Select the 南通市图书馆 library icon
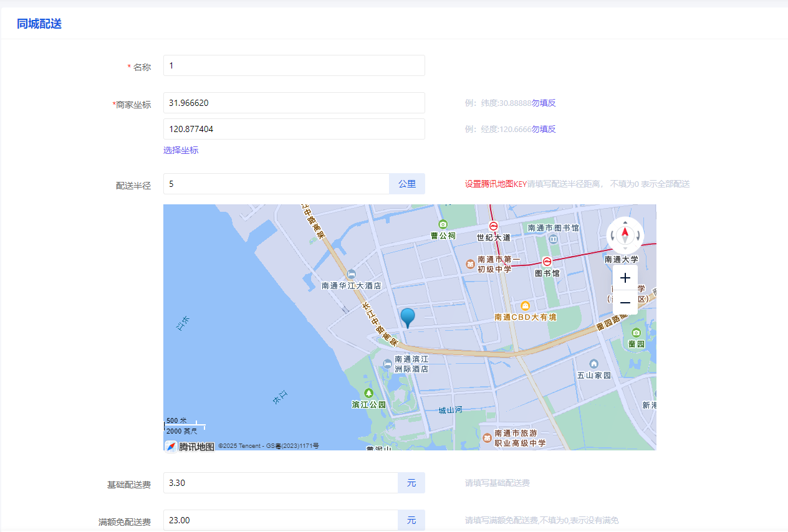Viewport: 788px width, 532px height. coord(553,239)
